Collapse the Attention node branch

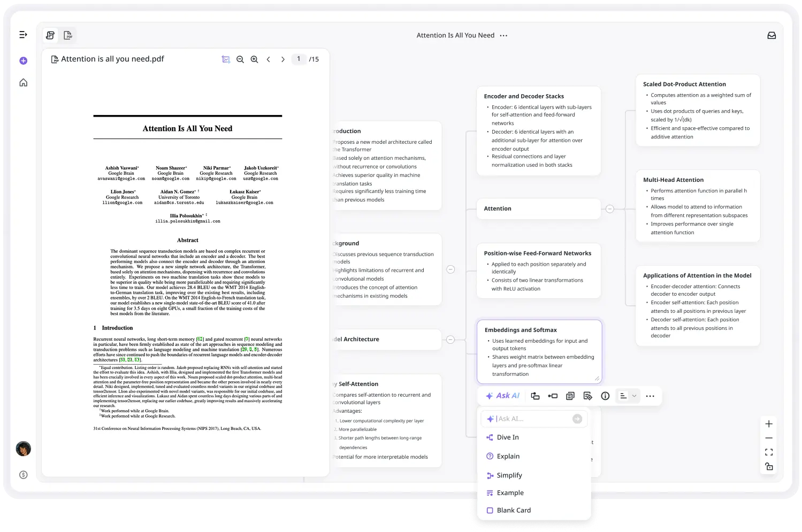tap(609, 209)
